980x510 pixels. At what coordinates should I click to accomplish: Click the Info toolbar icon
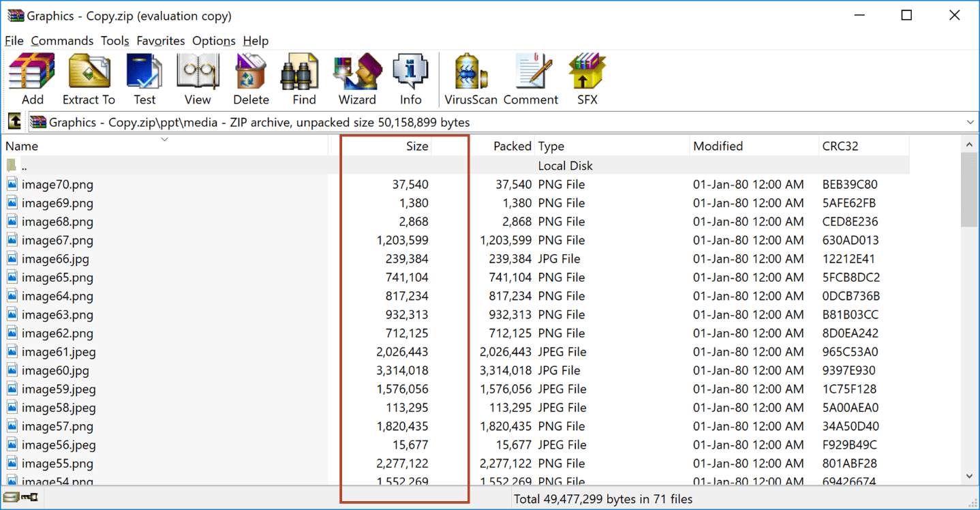pyautogui.click(x=411, y=79)
